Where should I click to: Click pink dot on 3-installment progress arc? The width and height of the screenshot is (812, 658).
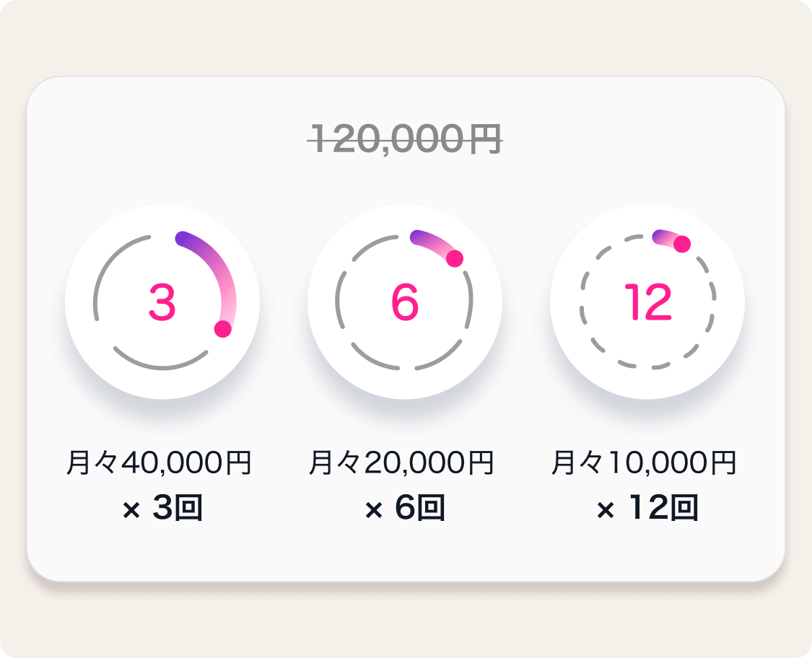pos(223,329)
